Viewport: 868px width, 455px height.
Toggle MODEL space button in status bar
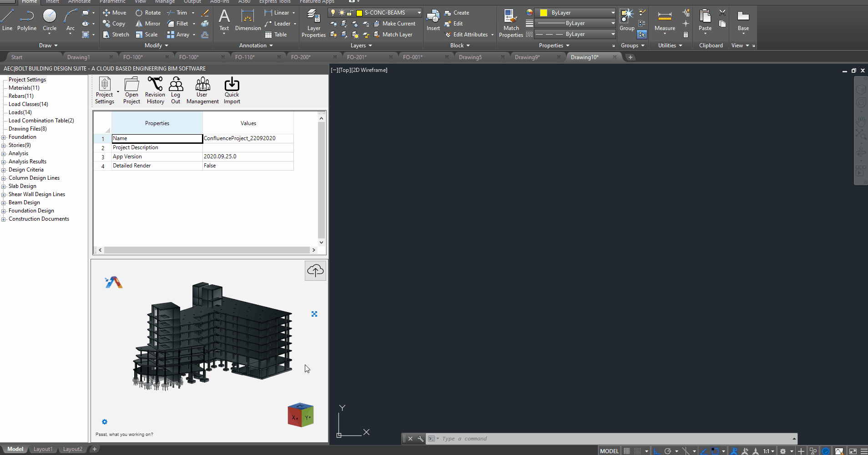609,451
